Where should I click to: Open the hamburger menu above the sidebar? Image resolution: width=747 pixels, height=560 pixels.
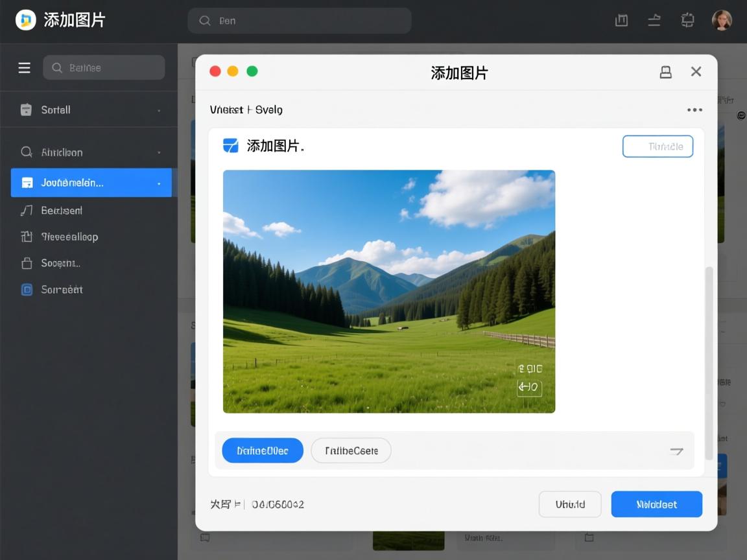pos(24,67)
